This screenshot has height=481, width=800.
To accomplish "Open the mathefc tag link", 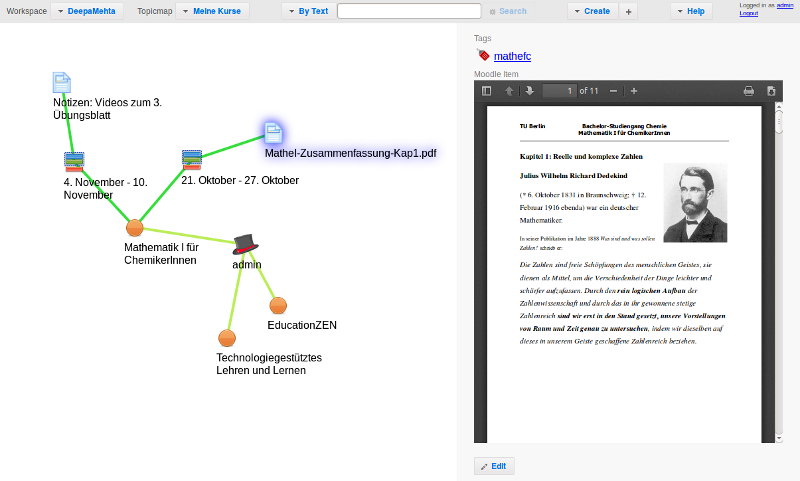I will click(x=512, y=57).
